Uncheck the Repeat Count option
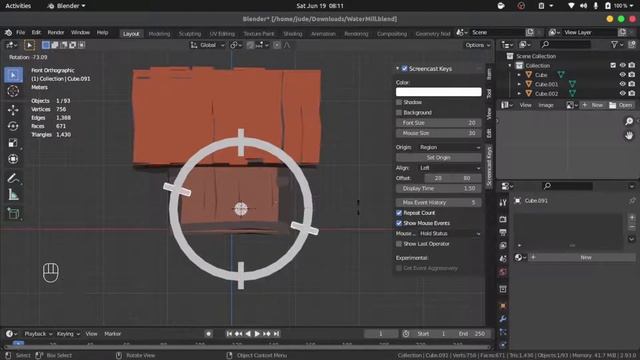Screen dimensions: 640x360 [x=399, y=213]
